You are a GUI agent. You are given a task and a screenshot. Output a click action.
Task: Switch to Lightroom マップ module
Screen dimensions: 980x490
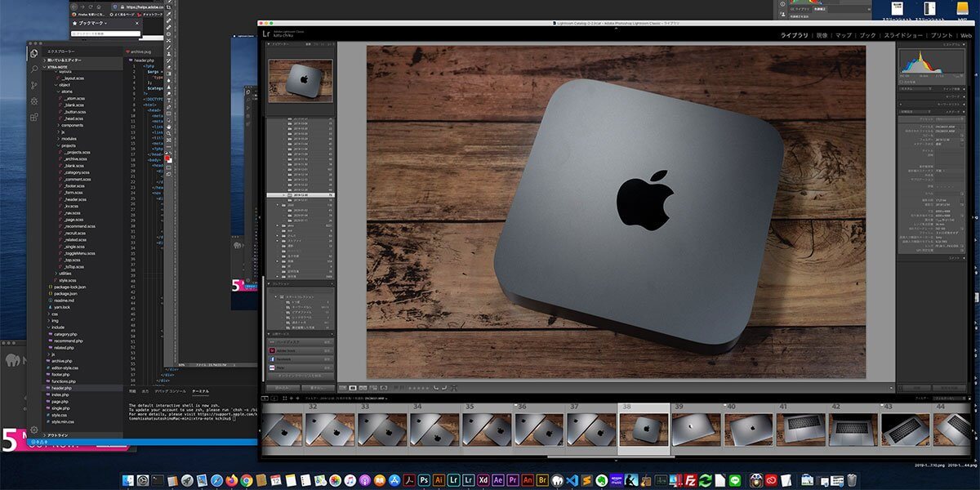tap(844, 36)
